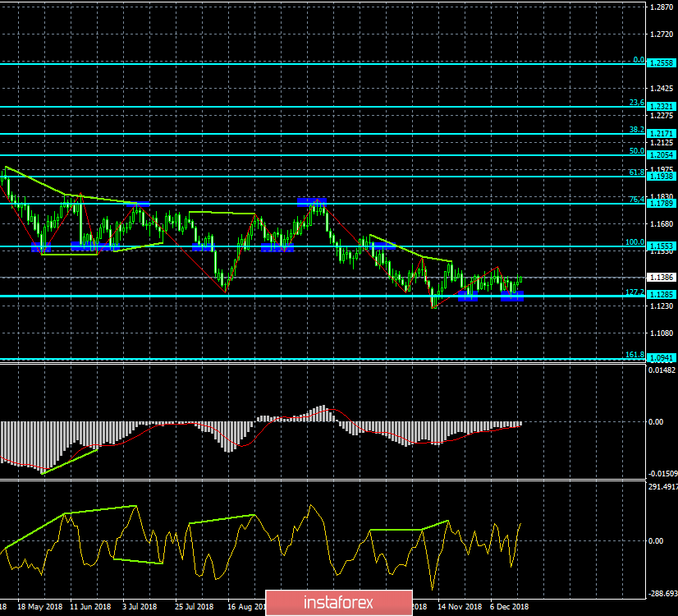Click the 1.2425 price scale value
Viewport: 678px width, 616px height.
(662, 88)
